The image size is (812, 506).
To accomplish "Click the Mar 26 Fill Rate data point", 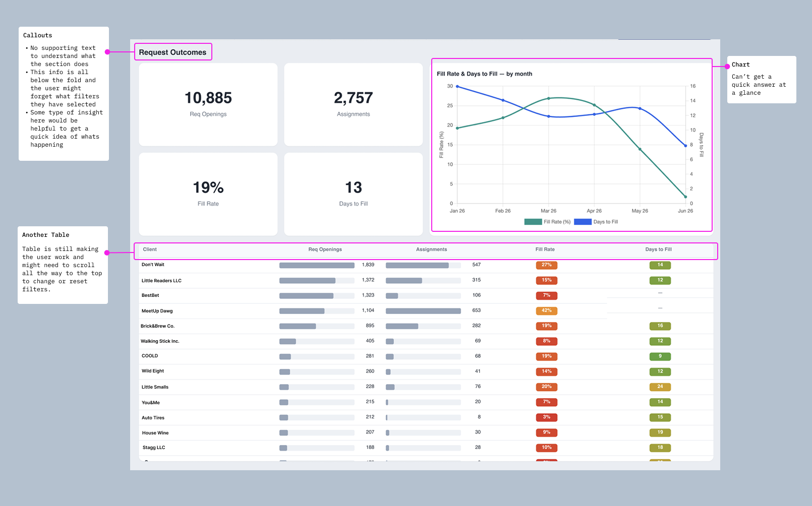I will click(549, 98).
